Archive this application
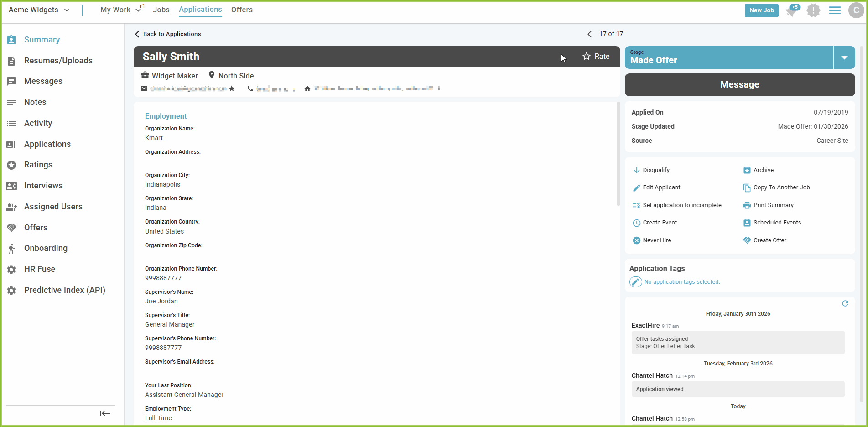The image size is (868, 427). [759, 170]
